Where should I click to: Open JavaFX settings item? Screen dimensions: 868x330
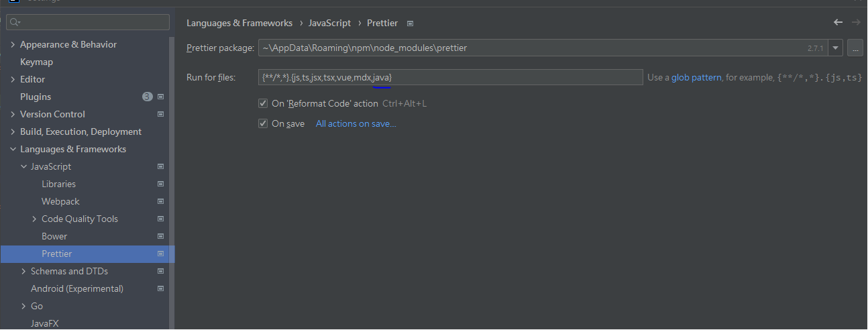coord(44,323)
